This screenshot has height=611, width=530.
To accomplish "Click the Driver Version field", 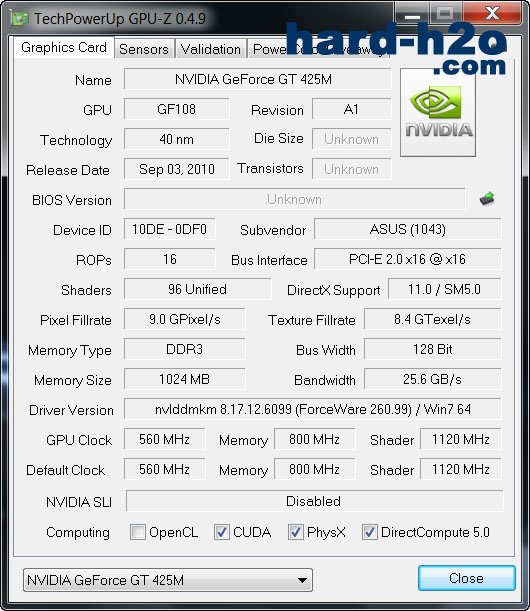I will tap(313, 409).
